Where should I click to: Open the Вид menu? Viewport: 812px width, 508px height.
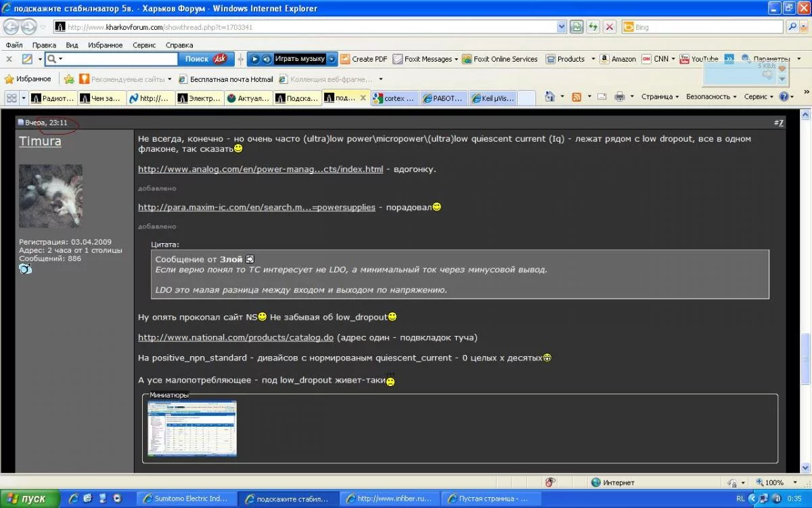coord(72,45)
